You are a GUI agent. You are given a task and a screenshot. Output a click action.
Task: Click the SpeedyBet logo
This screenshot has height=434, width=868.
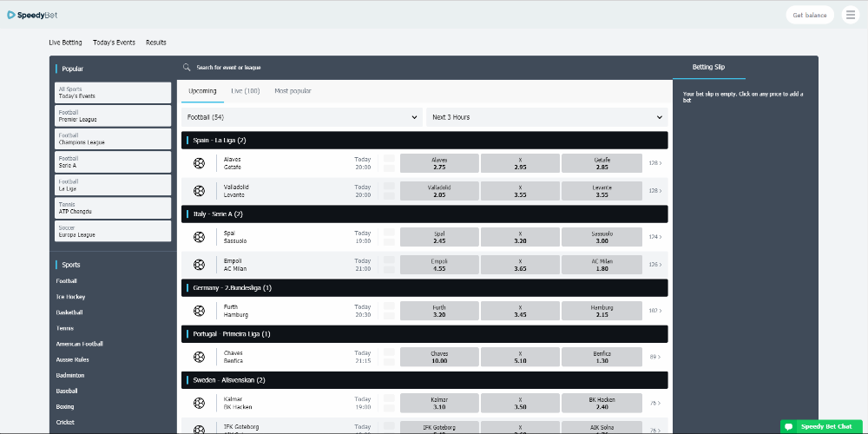pyautogui.click(x=32, y=15)
